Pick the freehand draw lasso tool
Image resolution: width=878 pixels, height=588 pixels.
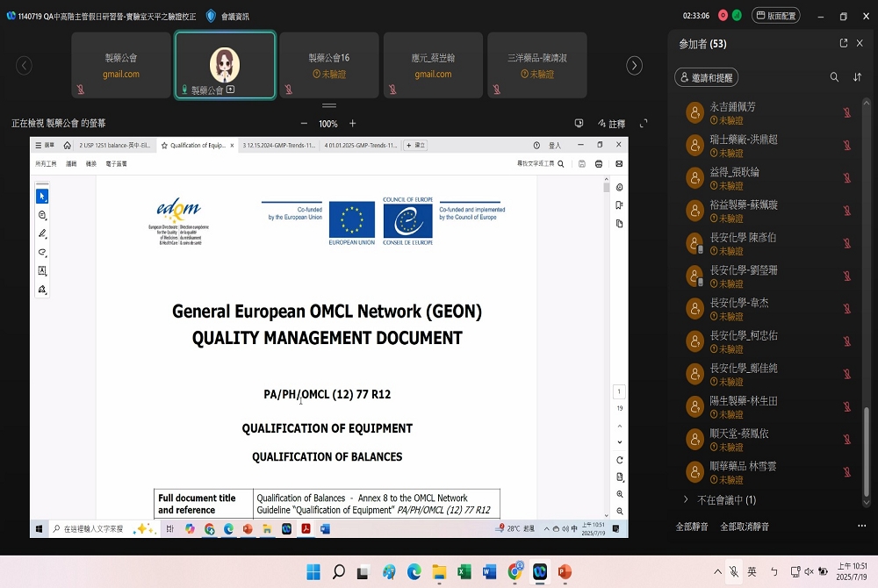(x=42, y=253)
